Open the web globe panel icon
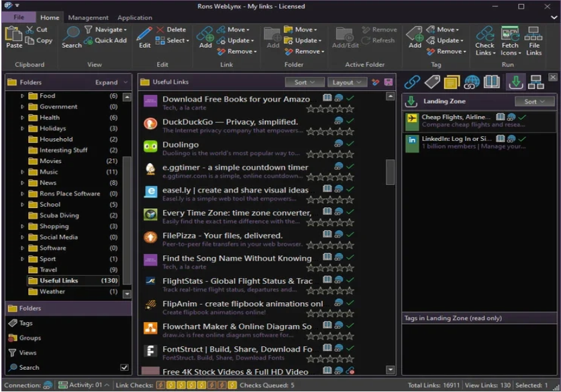This screenshot has height=392, width=561. [x=472, y=82]
